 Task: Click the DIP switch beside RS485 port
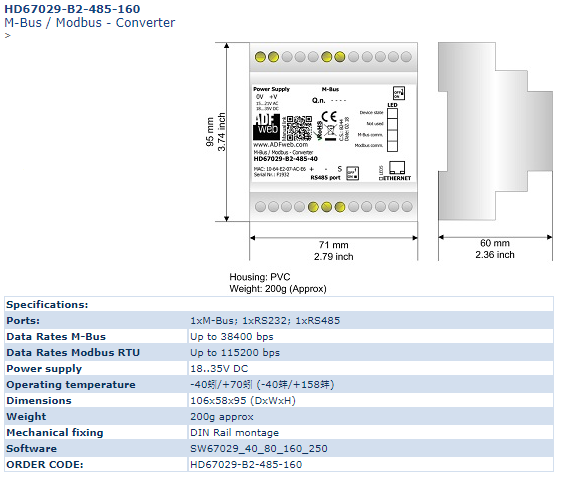click(x=352, y=173)
